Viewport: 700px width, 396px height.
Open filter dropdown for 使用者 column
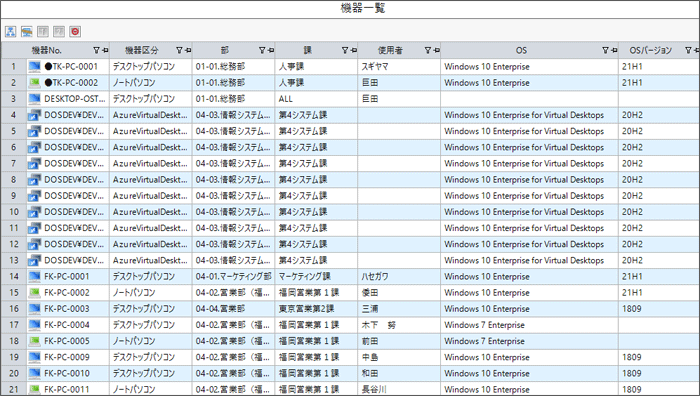point(428,50)
